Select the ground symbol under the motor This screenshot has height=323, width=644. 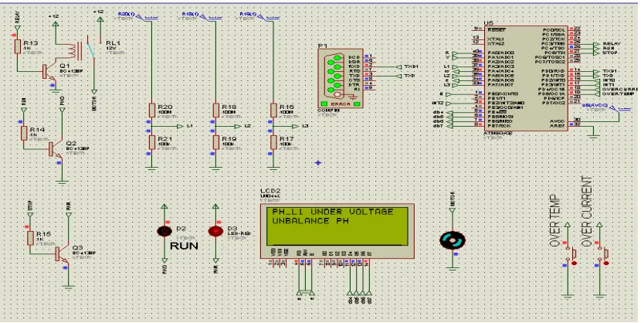tap(452, 270)
